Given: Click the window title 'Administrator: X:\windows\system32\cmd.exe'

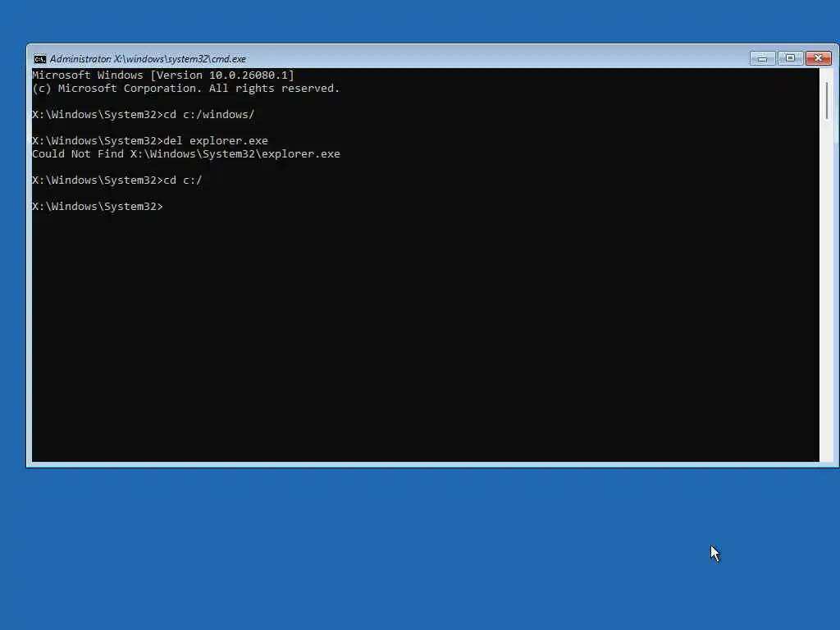Looking at the screenshot, I should (148, 59).
